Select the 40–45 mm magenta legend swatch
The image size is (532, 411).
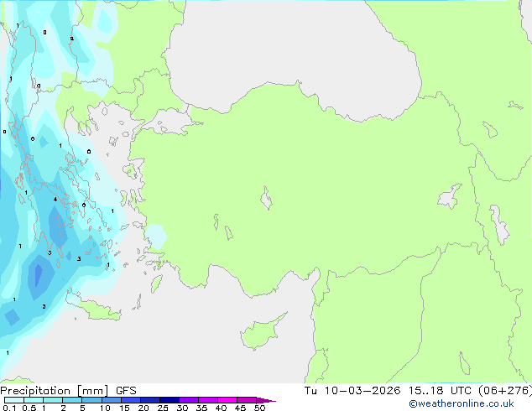[x=227, y=400]
